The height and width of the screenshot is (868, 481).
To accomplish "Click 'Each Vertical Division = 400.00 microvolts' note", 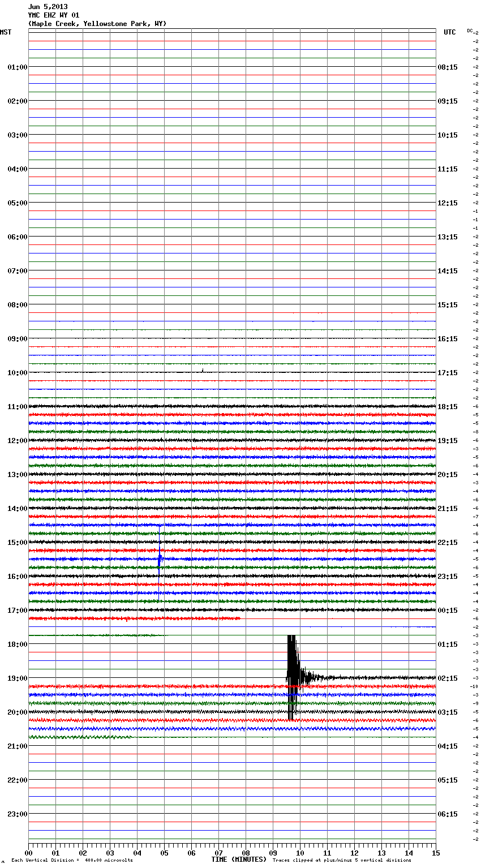I will click(72, 860).
